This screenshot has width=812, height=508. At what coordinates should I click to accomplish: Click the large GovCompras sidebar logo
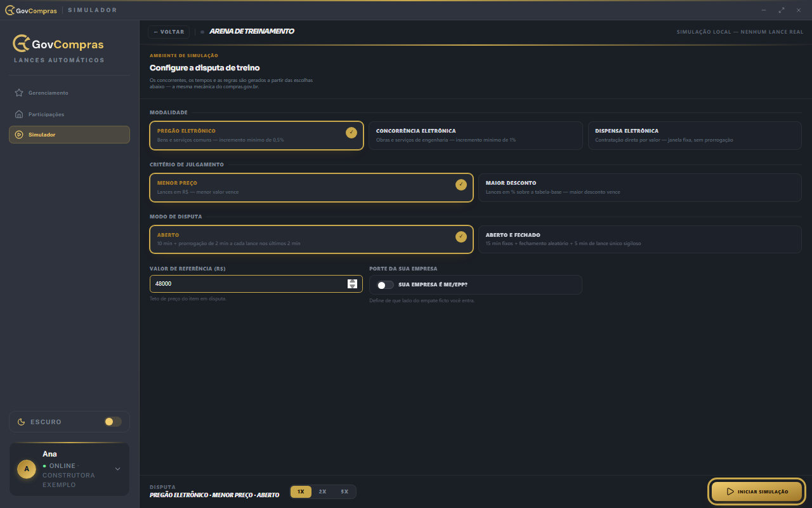click(58, 44)
